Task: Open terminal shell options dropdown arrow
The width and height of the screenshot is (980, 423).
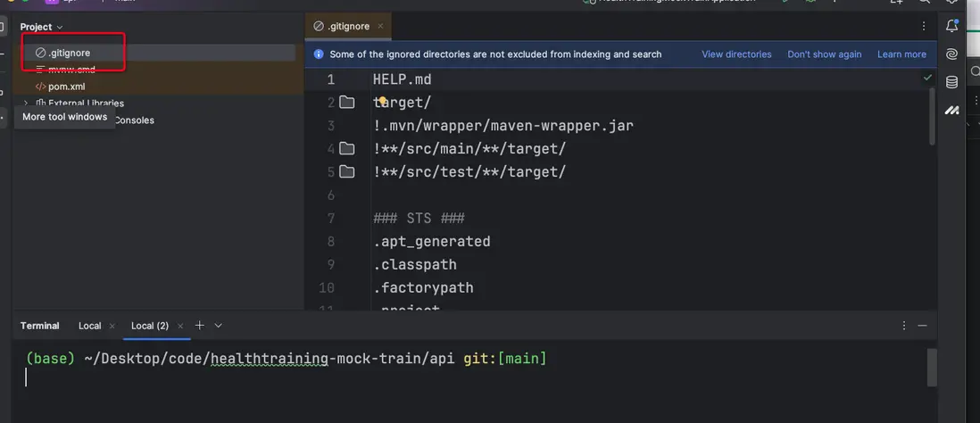Action: [219, 326]
